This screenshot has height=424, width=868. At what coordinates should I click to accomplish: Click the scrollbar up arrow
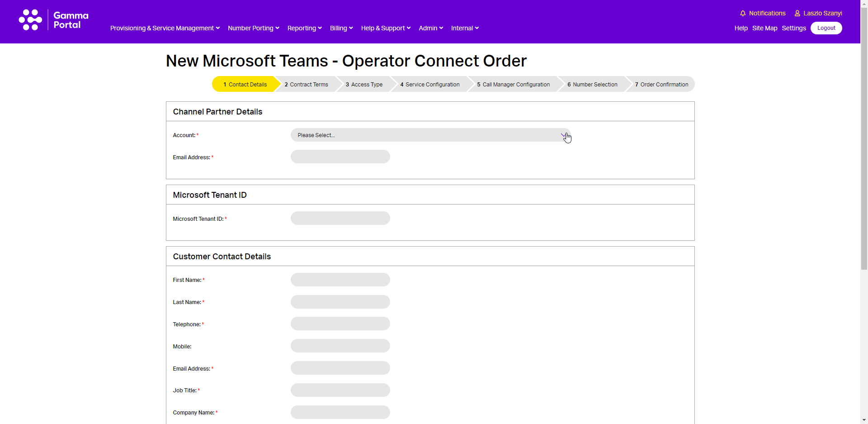[x=864, y=4]
